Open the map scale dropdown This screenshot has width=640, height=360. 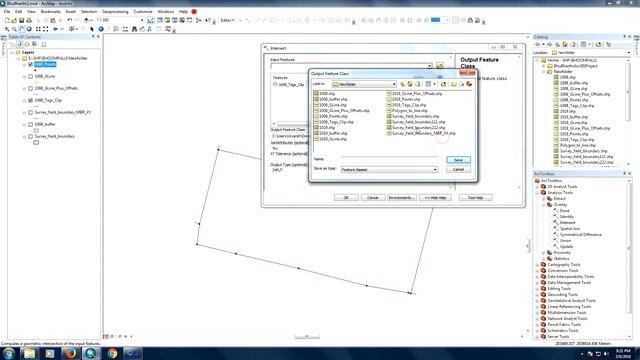142,20
